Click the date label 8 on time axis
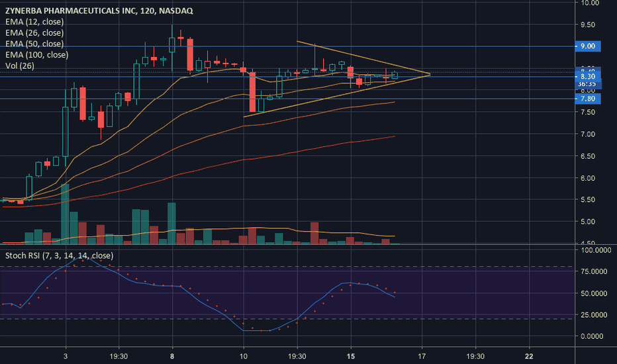617x364 pixels. click(172, 356)
